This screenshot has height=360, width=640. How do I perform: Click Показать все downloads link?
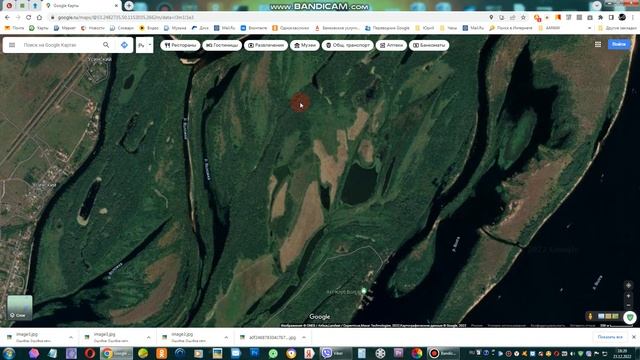pyautogui.click(x=610, y=337)
